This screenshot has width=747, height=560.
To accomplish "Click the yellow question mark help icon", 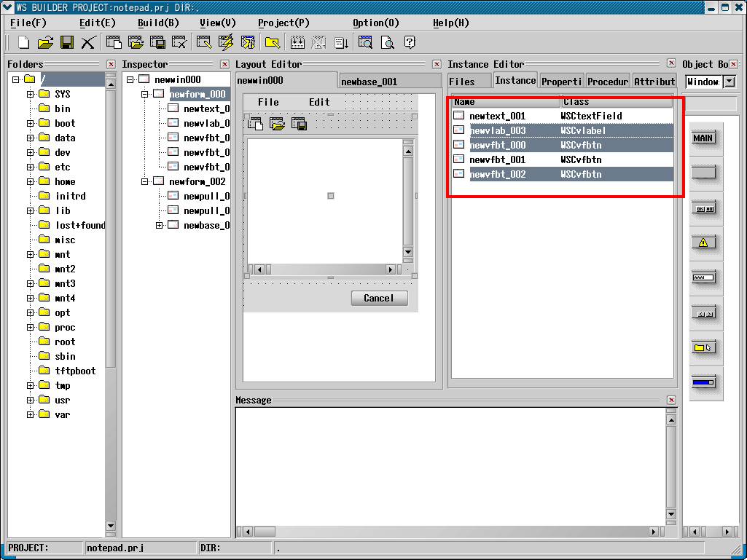I will point(410,42).
